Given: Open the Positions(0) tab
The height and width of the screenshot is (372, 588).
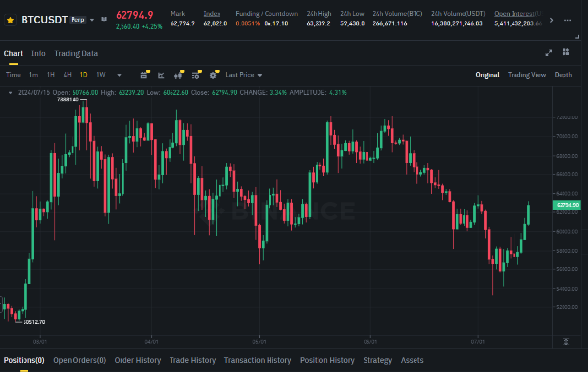Looking at the screenshot, I should point(24,360).
